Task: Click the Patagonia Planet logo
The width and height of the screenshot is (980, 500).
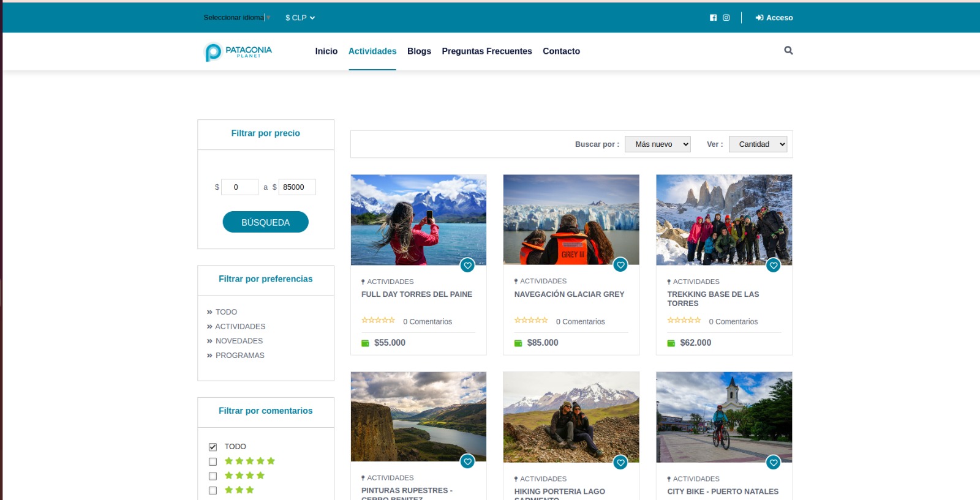Action: point(238,51)
